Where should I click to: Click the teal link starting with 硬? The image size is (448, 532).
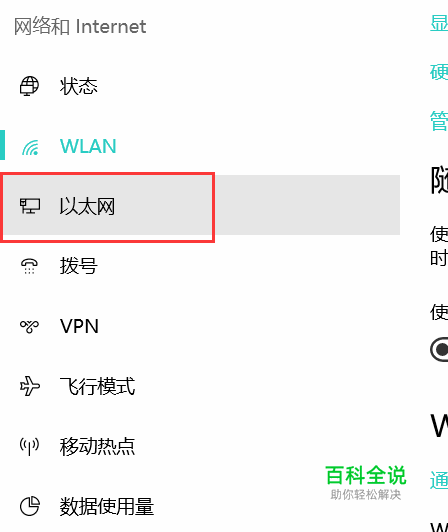click(439, 72)
